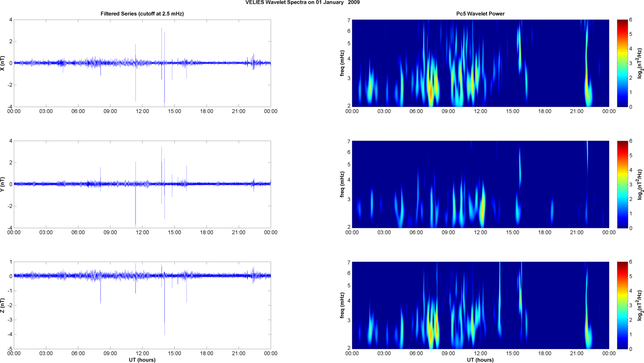644x363 pixels.
Task: Click the "3" tick on the Z spectrogram colorbar
Action: (x=631, y=305)
